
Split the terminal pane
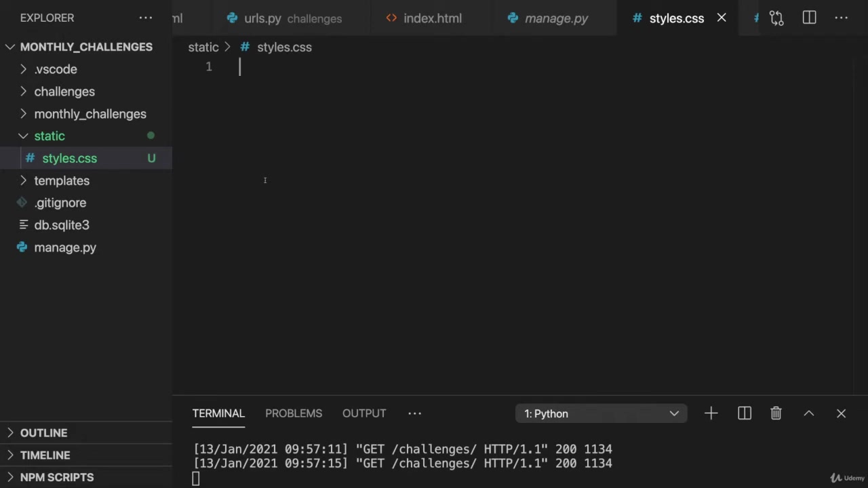coord(744,413)
